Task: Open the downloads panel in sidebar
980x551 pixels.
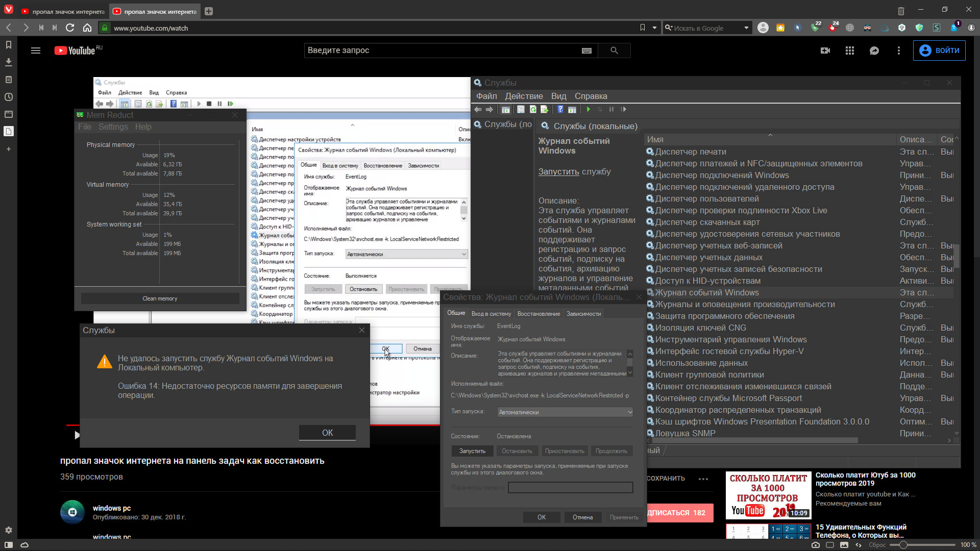Action: point(8,62)
